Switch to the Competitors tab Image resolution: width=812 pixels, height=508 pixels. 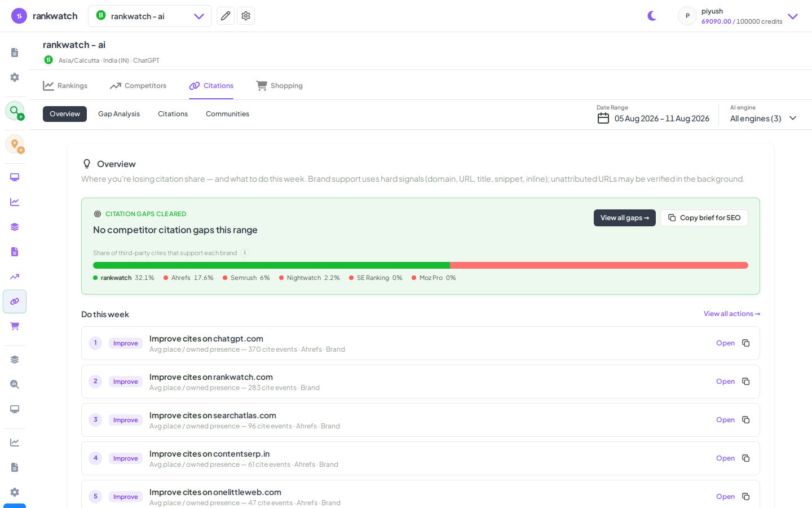(x=138, y=86)
